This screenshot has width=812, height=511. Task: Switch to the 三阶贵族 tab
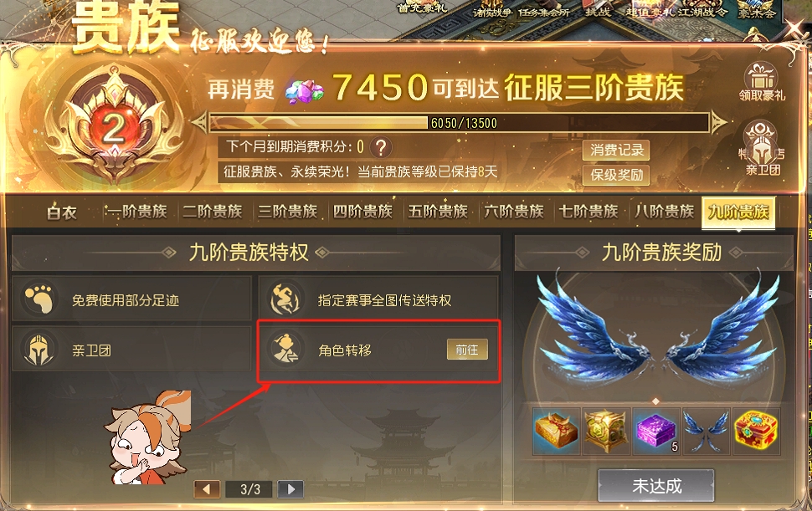click(x=287, y=212)
